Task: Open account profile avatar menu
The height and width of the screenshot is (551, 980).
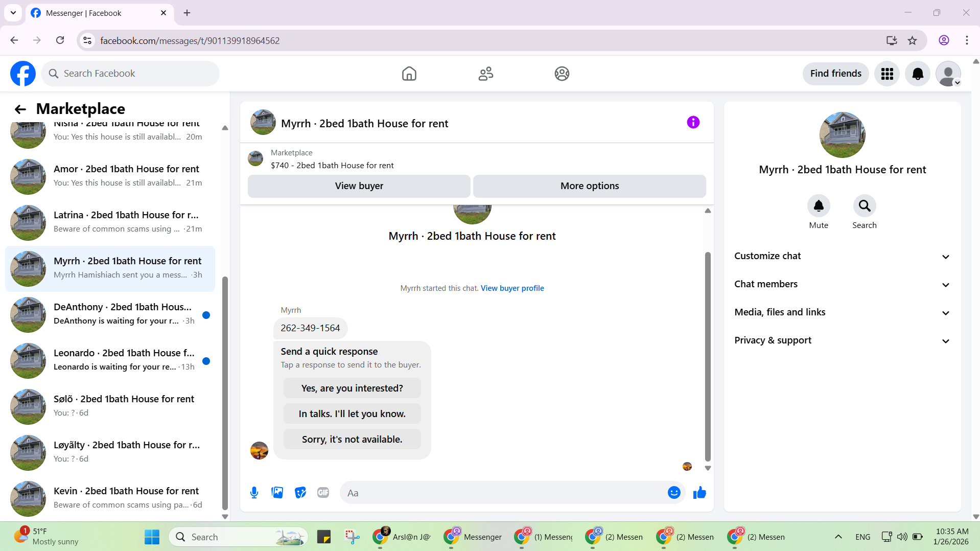Action: point(948,74)
